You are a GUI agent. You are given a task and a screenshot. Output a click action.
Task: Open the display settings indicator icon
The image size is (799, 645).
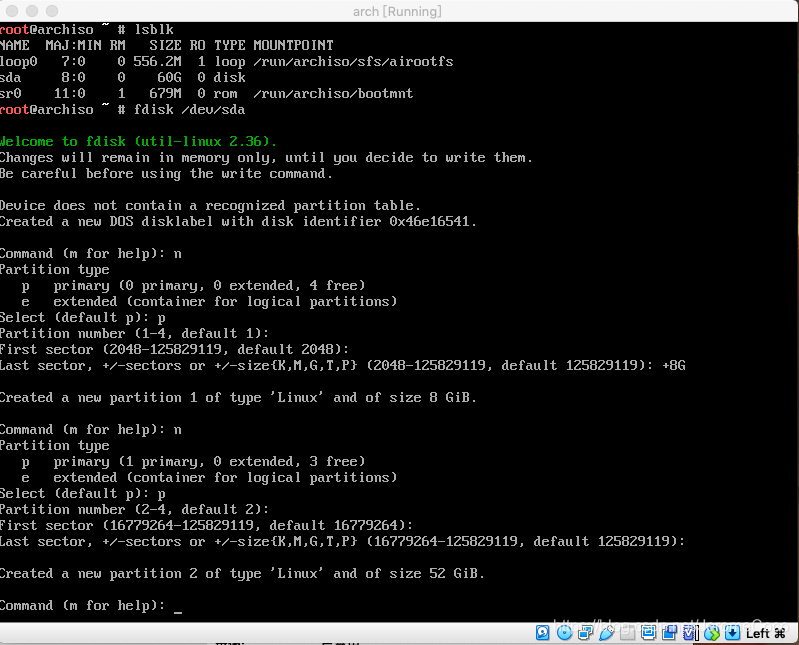(648, 633)
